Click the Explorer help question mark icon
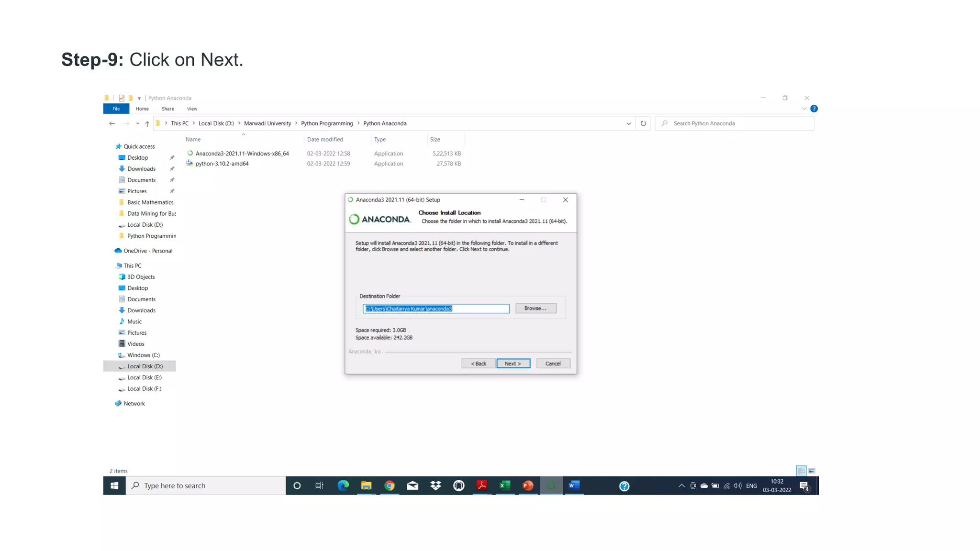The image size is (980, 551). click(814, 109)
